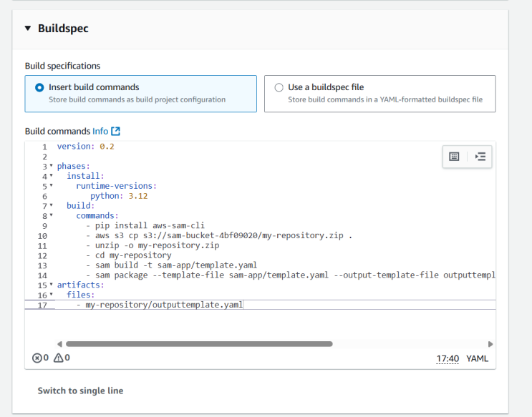Image resolution: width=532 pixels, height=417 pixels.
Task: Select the Insert build commands radio button
Action: pyautogui.click(x=39, y=87)
